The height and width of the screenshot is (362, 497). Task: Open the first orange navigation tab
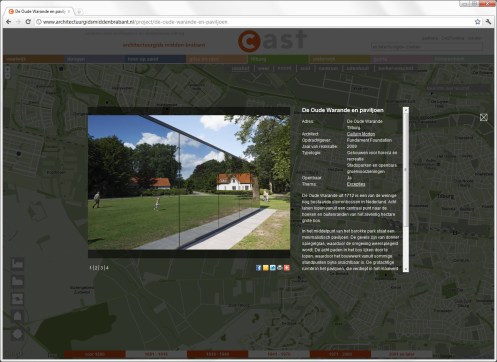pyautogui.click(x=34, y=59)
